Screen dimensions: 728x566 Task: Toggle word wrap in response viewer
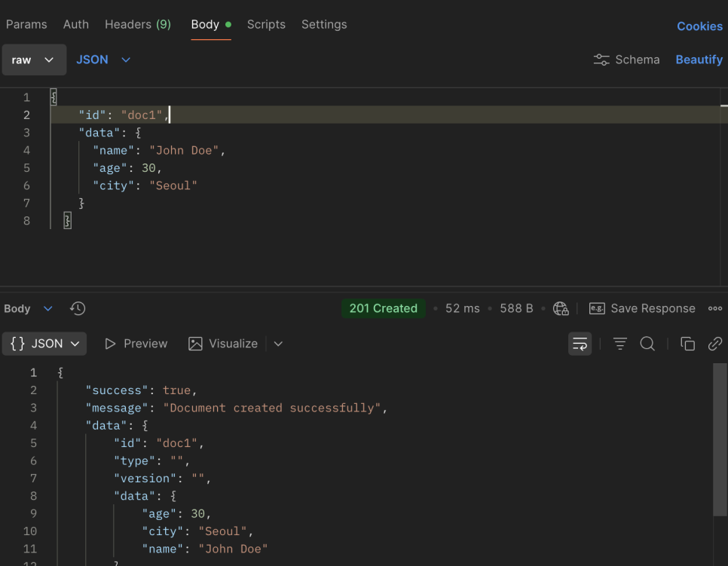click(580, 344)
